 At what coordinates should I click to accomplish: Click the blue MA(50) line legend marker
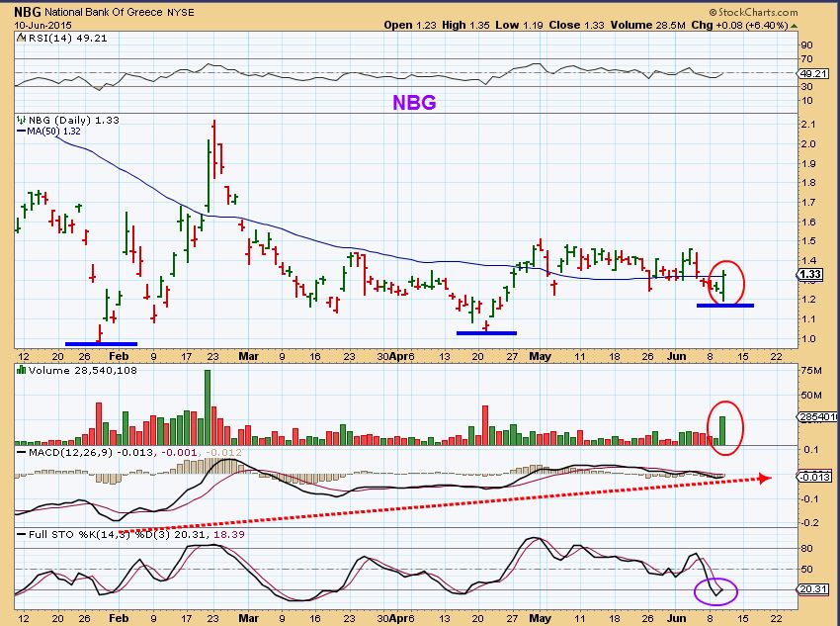[22, 132]
